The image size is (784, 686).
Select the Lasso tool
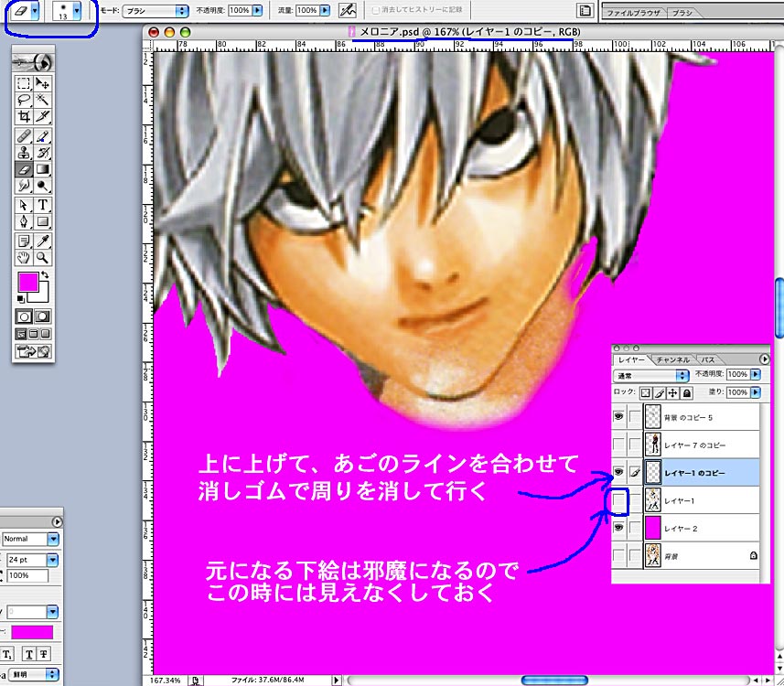24,100
